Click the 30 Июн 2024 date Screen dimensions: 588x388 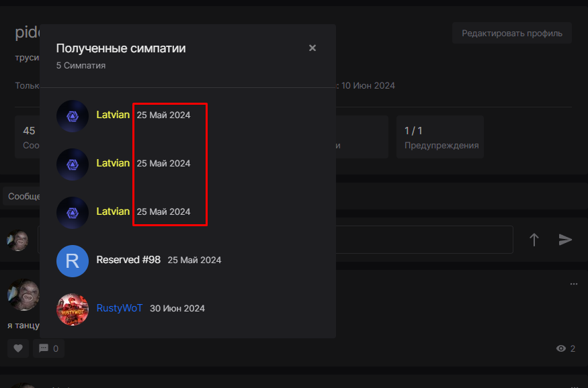point(177,309)
